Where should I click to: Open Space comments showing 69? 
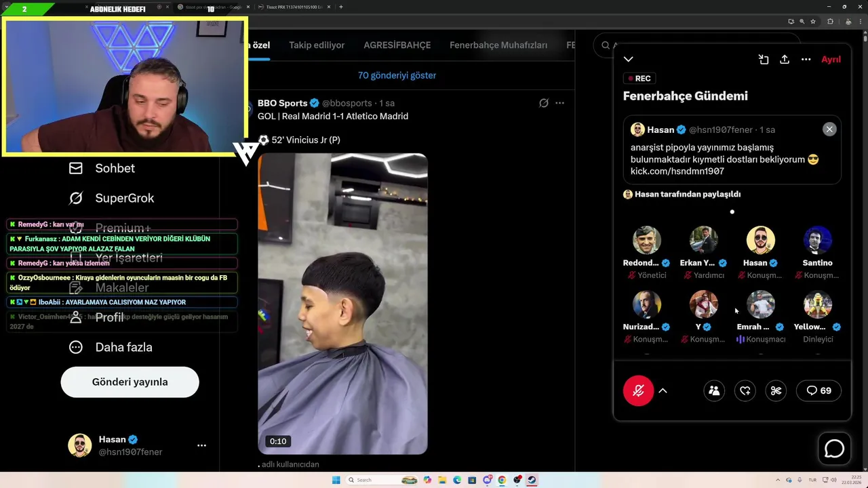(818, 390)
